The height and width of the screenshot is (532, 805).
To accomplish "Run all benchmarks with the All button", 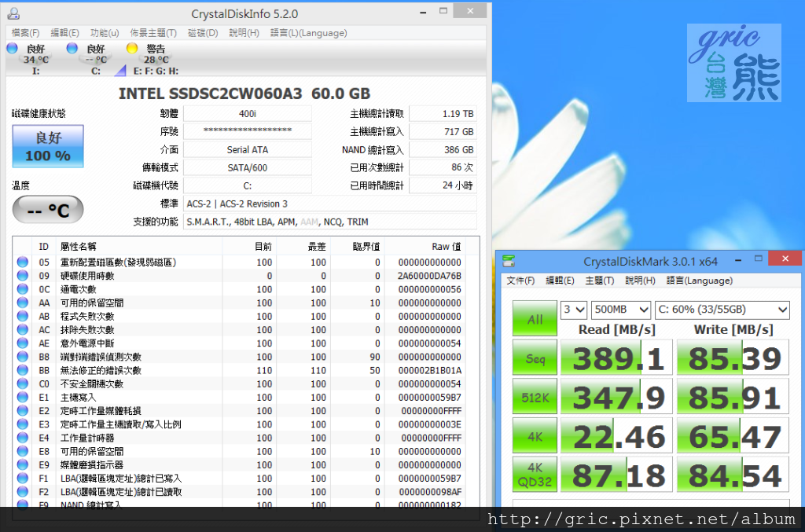I will coord(535,318).
